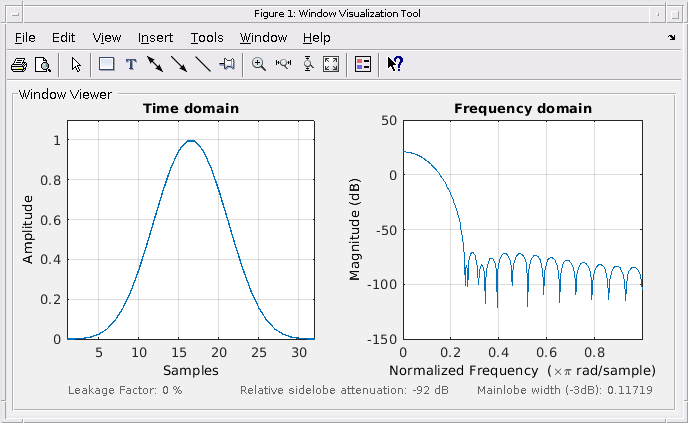Open the File menu

pyautogui.click(x=25, y=38)
